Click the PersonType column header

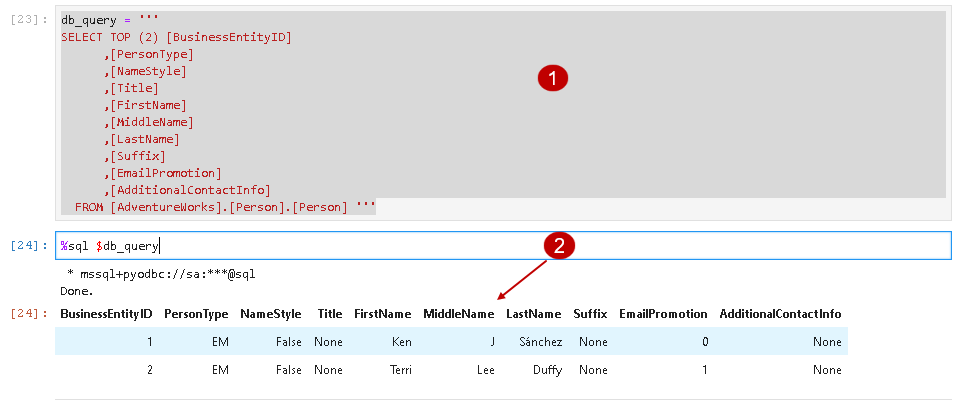pos(196,314)
